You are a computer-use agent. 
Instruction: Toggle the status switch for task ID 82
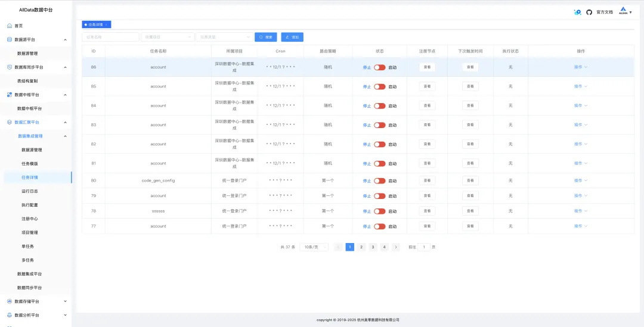pos(379,144)
